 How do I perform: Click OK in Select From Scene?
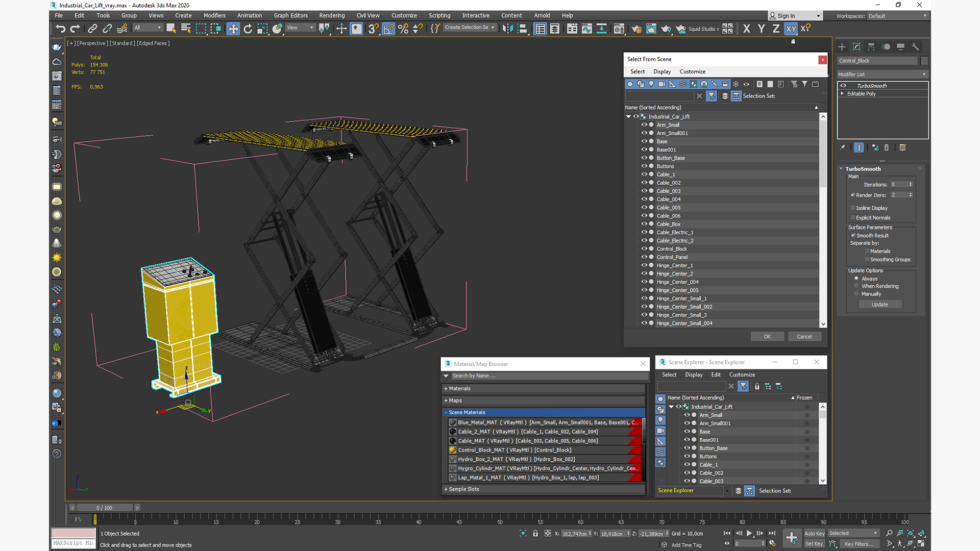pos(767,336)
